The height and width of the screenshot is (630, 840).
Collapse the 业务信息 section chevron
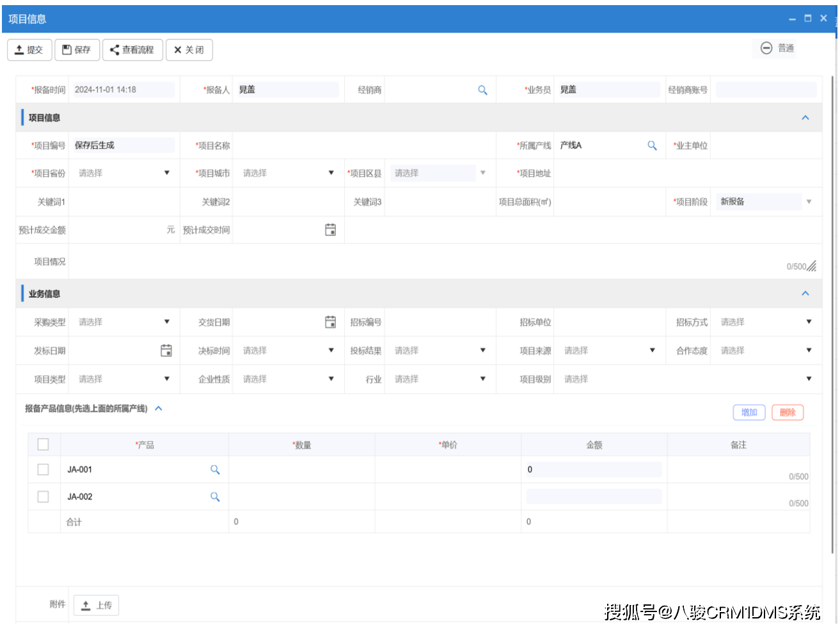[x=805, y=294]
